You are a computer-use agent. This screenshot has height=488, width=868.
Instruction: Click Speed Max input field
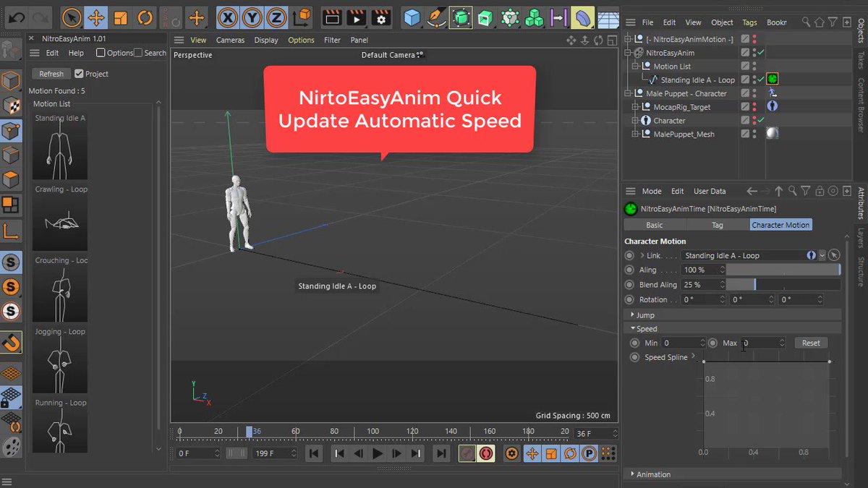[762, 343]
